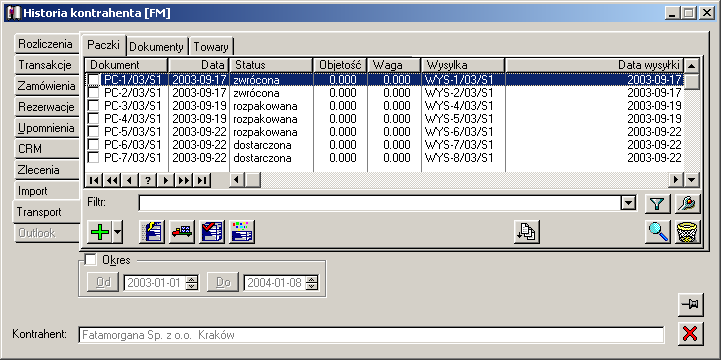Screen dimensions: 721x360
Task: Click status 'dostarczona' in PC-6/03/S1 row
Action: coord(271,145)
